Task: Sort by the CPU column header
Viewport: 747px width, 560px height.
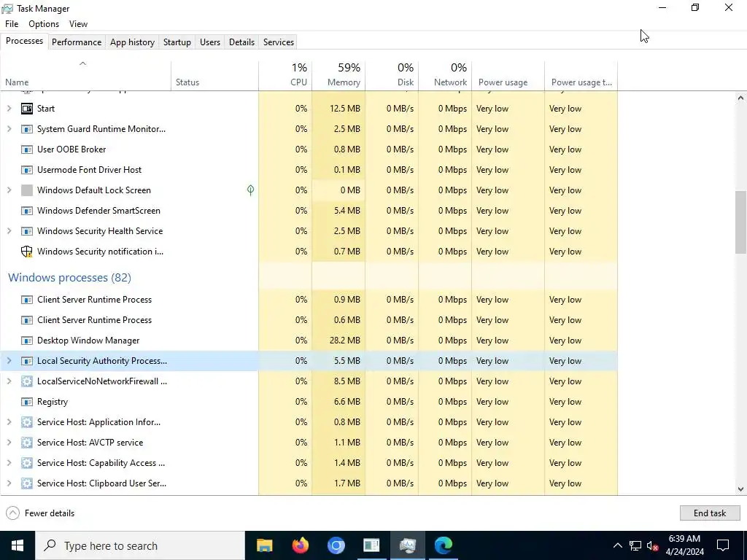Action: pyautogui.click(x=285, y=76)
